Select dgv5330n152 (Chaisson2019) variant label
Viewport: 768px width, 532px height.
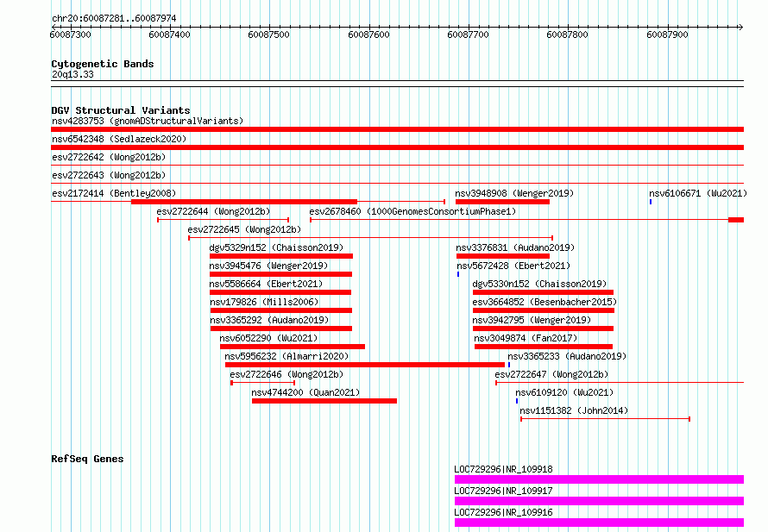click(x=539, y=284)
